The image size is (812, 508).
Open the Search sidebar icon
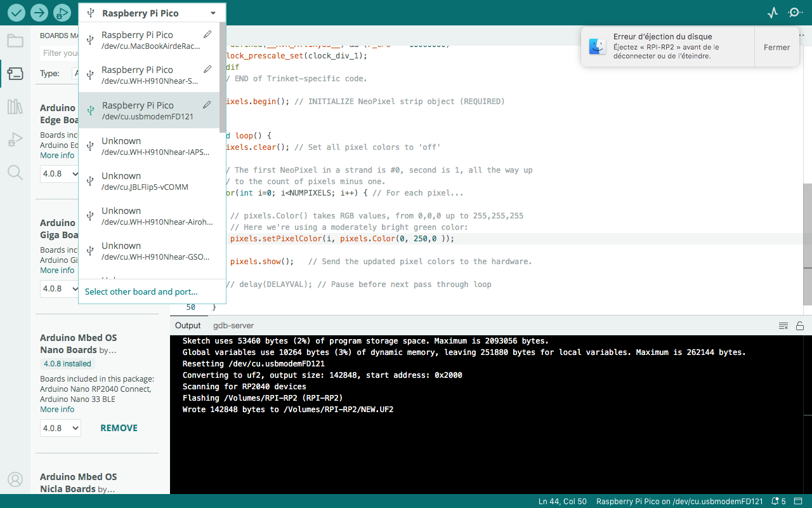click(x=15, y=172)
